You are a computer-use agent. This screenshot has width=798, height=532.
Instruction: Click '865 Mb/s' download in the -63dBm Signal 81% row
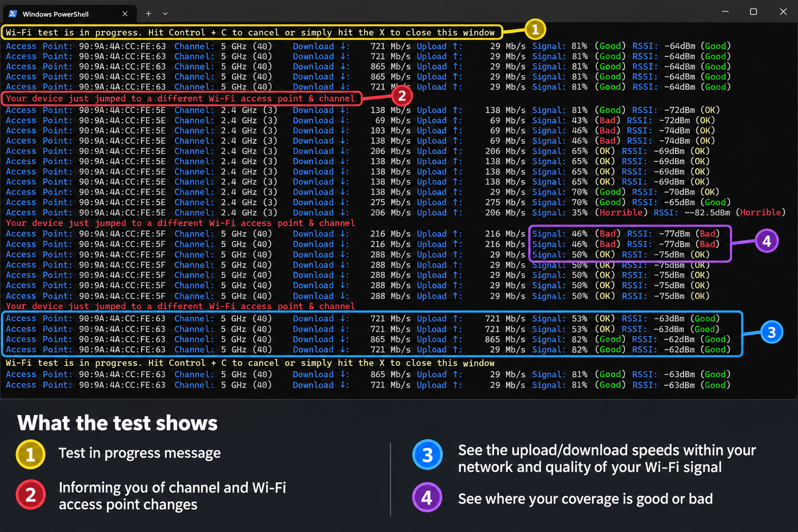coord(391,375)
